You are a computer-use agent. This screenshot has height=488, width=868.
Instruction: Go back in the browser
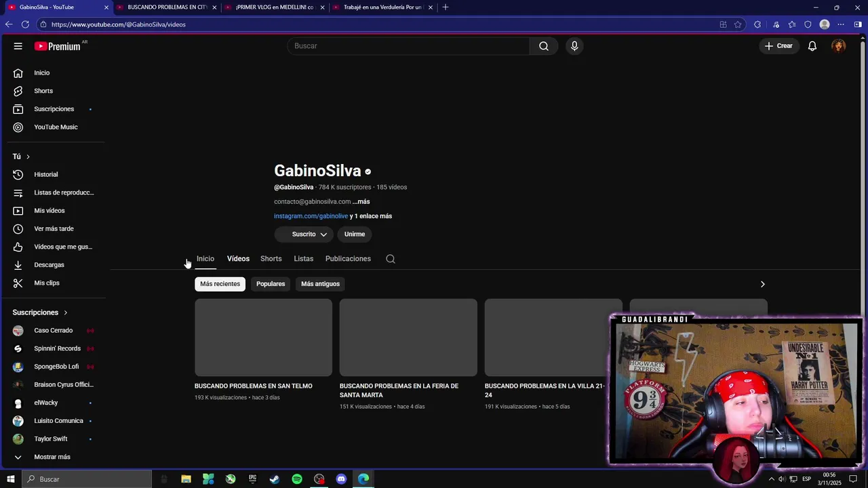point(9,24)
